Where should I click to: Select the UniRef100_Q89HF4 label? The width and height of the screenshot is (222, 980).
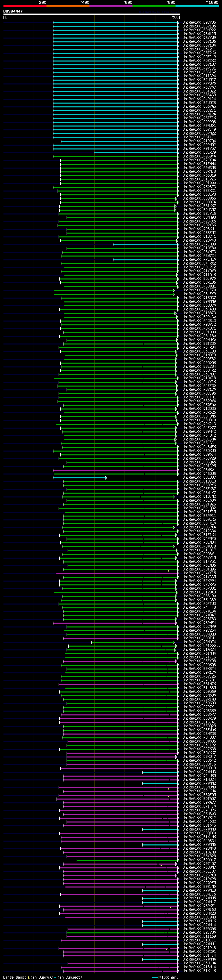(x=199, y=623)
